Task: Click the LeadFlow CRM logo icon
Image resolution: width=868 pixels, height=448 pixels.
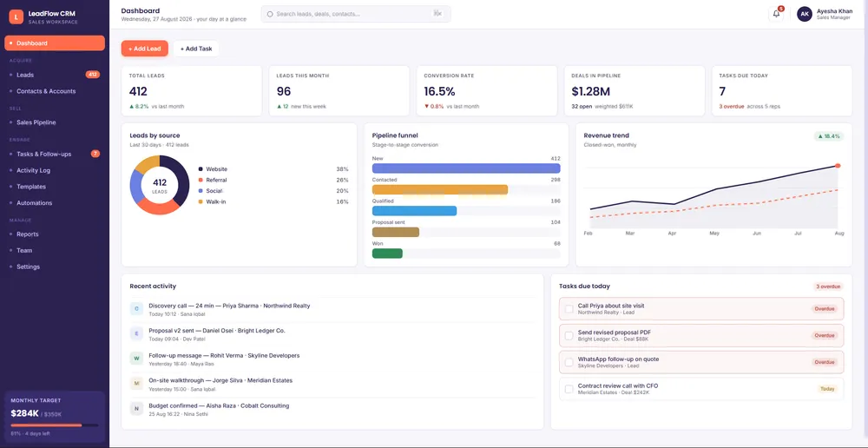Action: point(16,17)
